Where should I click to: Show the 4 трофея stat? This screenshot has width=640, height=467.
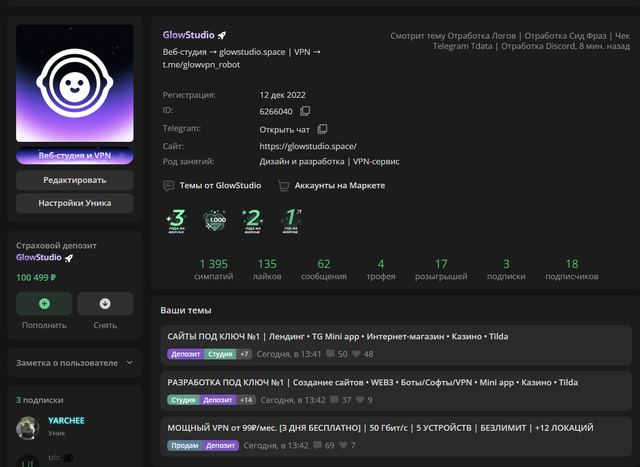(381, 269)
